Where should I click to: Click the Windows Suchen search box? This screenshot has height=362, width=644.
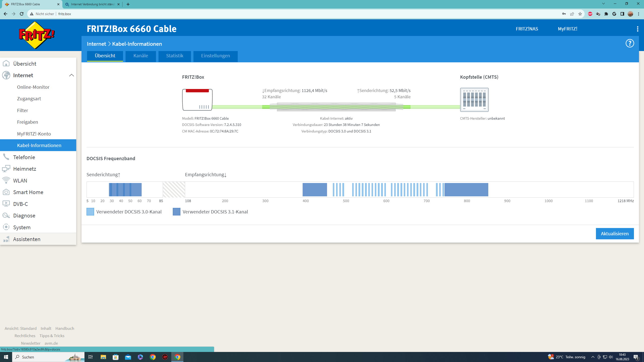pyautogui.click(x=48, y=357)
